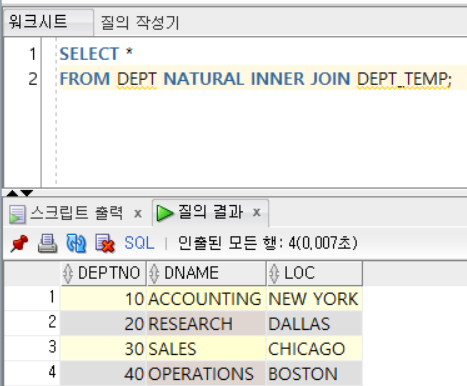The width and height of the screenshot is (467, 386).
Task: Click the SELECT keyword in editor
Action: [89, 54]
